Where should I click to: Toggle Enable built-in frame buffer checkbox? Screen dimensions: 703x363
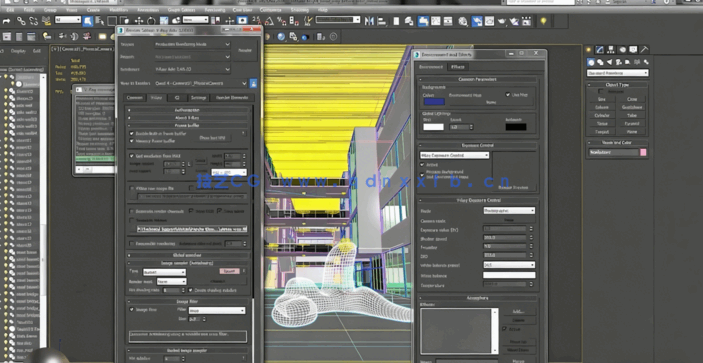tap(132, 134)
